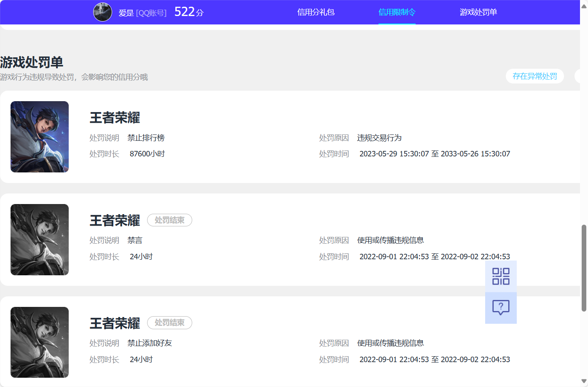Viewport: 588px width, 387px height.
Task: Open the QR code icon
Action: pos(501,276)
